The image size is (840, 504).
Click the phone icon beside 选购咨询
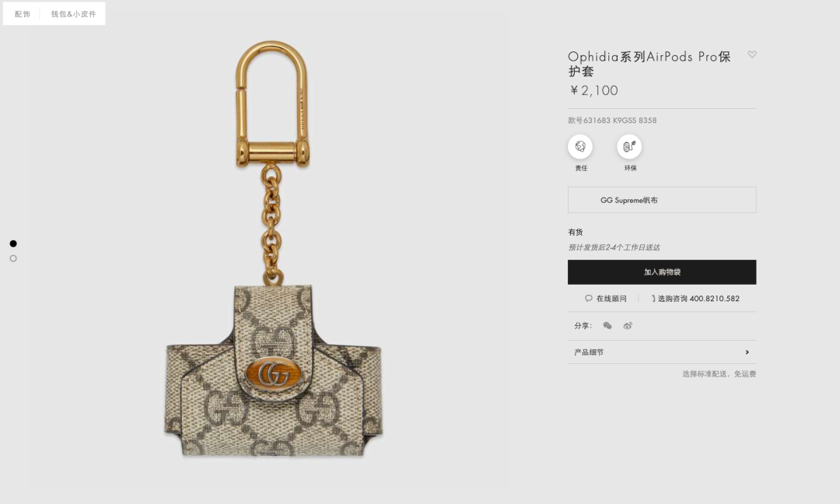pos(653,299)
